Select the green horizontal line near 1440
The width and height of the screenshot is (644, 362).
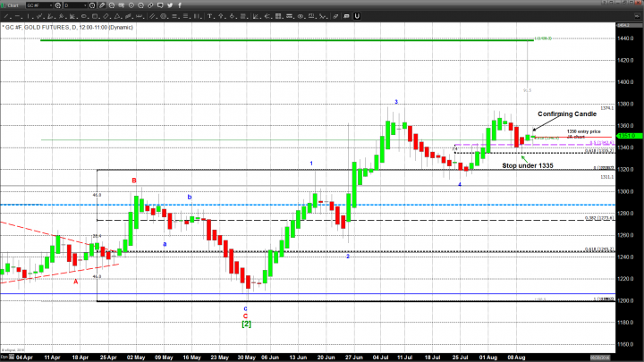[268, 39]
